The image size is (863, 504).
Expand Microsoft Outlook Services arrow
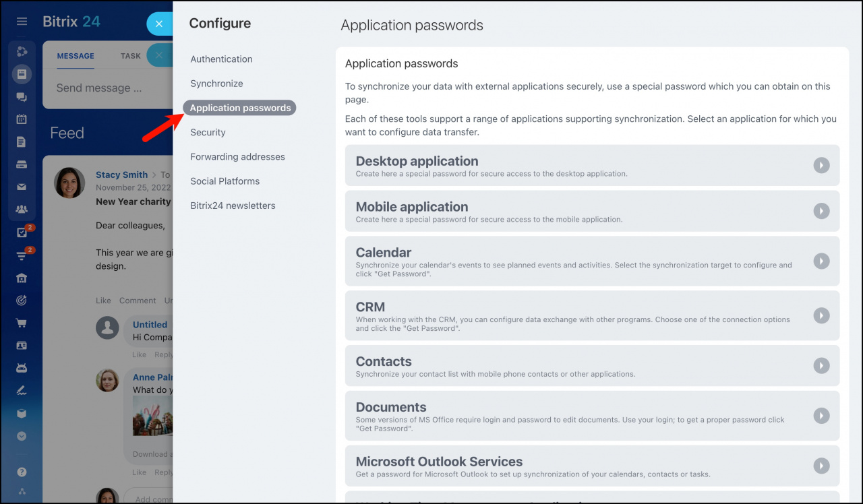click(x=821, y=466)
